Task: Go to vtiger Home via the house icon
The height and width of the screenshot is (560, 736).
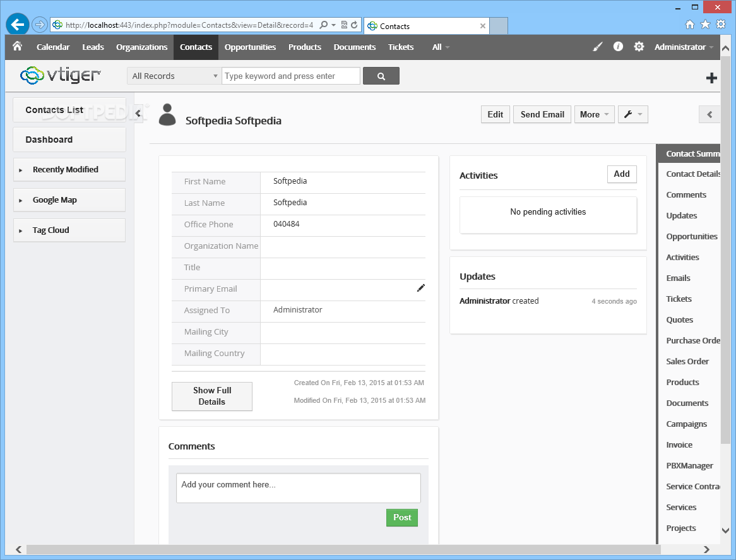Action: 18,46
